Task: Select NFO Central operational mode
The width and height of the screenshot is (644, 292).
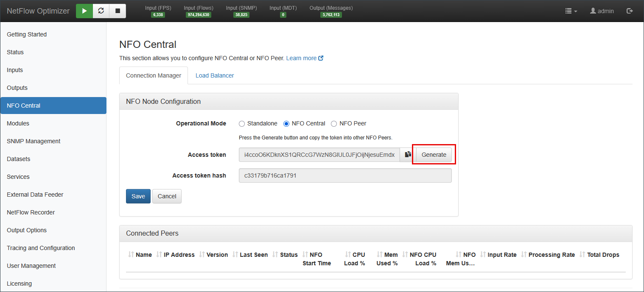Action: click(286, 124)
